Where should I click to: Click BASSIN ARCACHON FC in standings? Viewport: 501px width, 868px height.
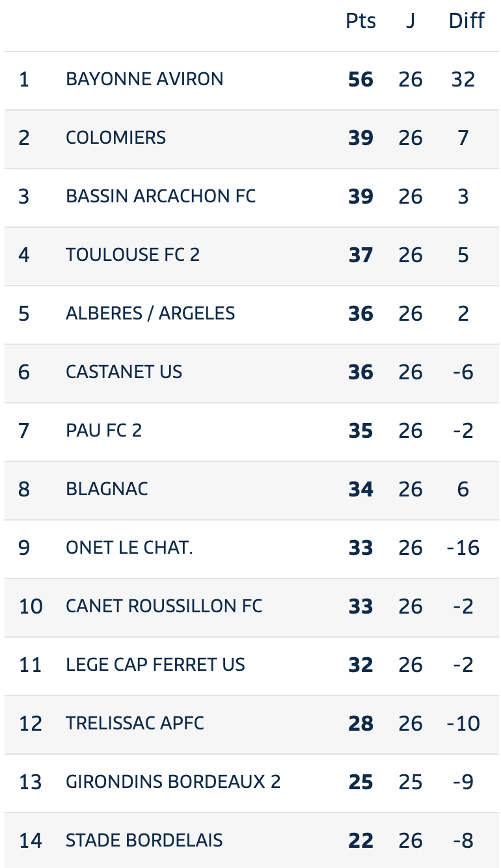click(161, 196)
